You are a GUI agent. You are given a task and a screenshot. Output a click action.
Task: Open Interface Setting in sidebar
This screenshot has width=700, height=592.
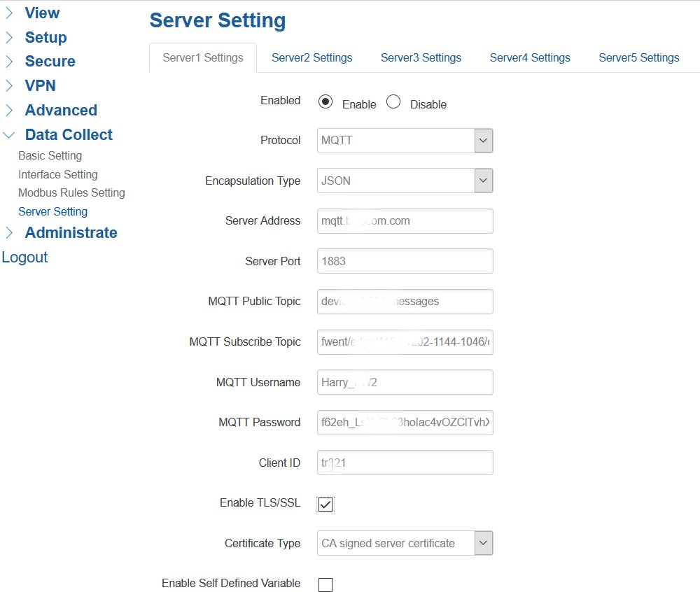tap(58, 174)
